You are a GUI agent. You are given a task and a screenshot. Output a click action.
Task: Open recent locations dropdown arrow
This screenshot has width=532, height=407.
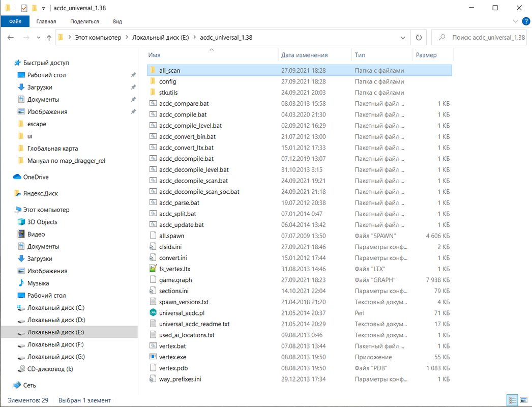(x=38, y=38)
